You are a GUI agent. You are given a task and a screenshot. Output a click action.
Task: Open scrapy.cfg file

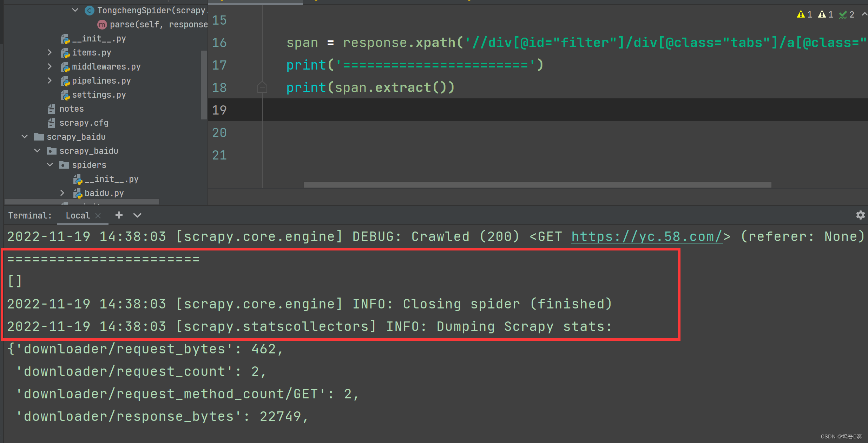[84, 123]
